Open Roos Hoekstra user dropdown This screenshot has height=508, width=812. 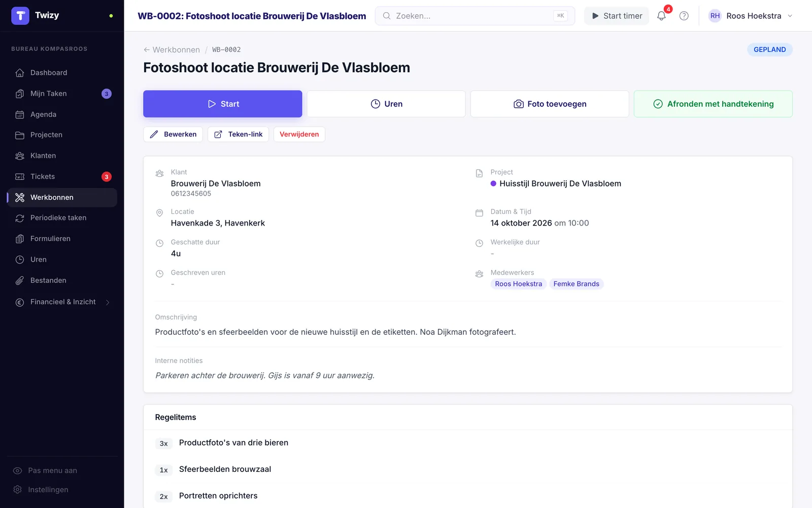[x=750, y=16]
